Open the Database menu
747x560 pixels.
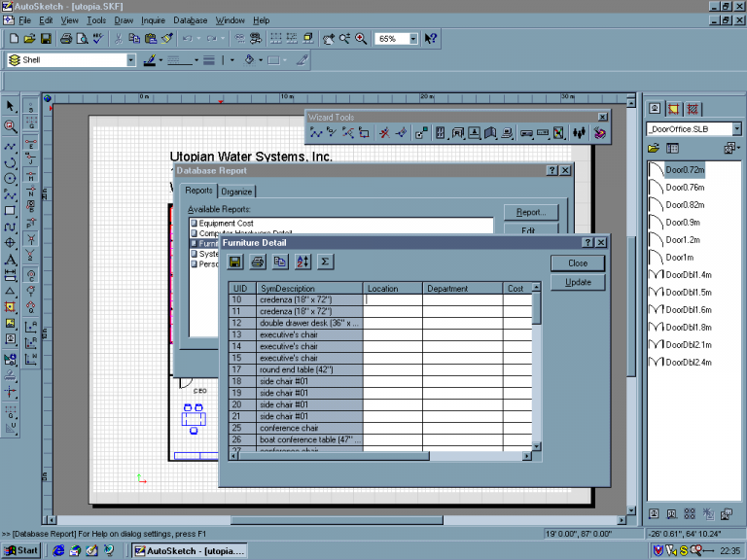pyautogui.click(x=190, y=19)
